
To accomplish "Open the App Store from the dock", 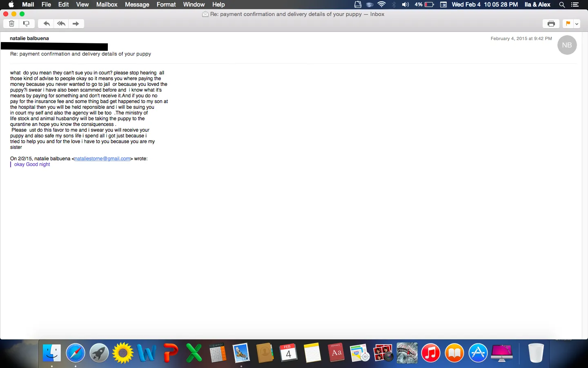I will tap(478, 353).
